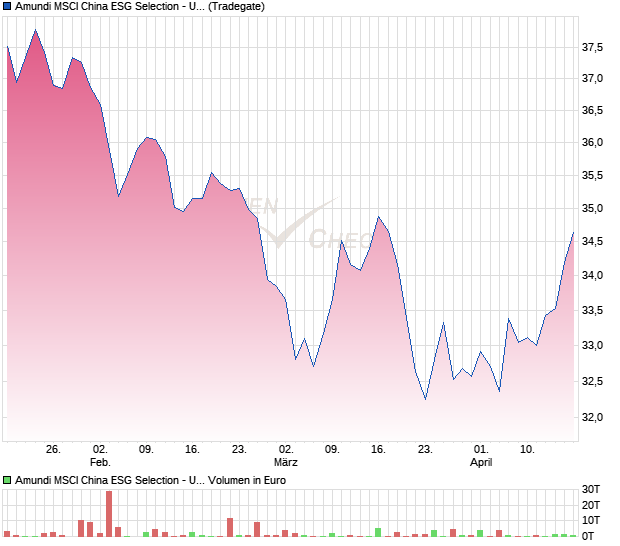
Task: Click the lowest trough of the price line
Action: (x=425, y=399)
